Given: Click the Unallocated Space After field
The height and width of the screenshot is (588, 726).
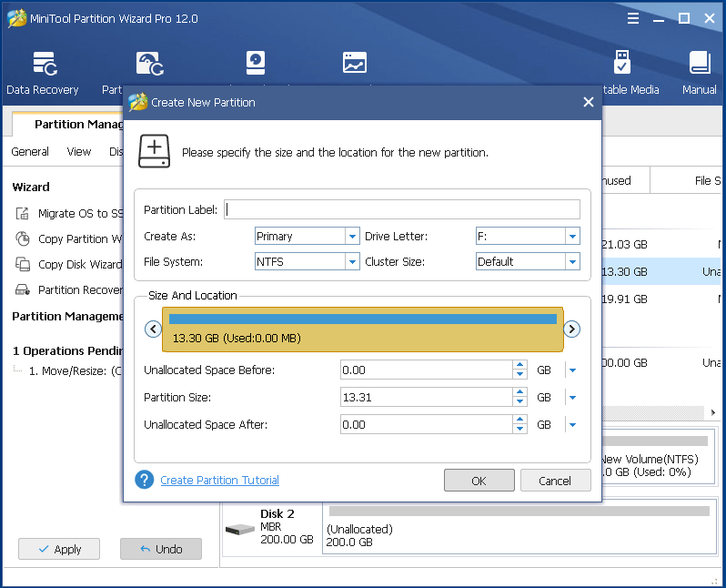Looking at the screenshot, I should (427, 424).
